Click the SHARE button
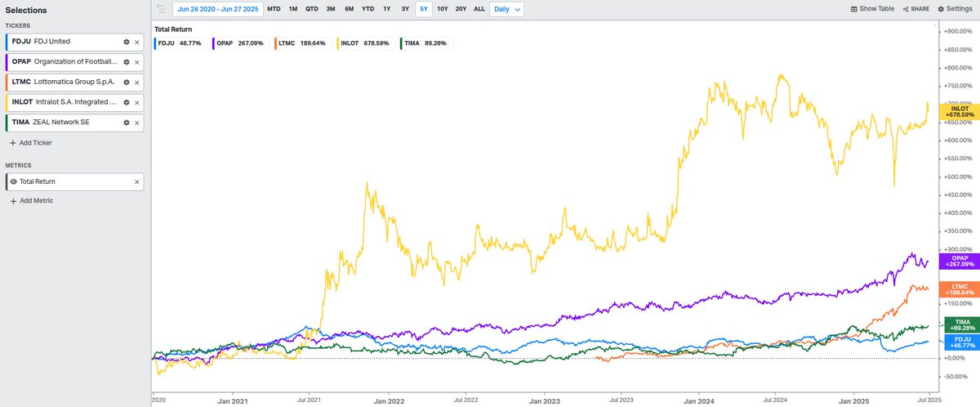980x407 pixels. pyautogui.click(x=917, y=9)
